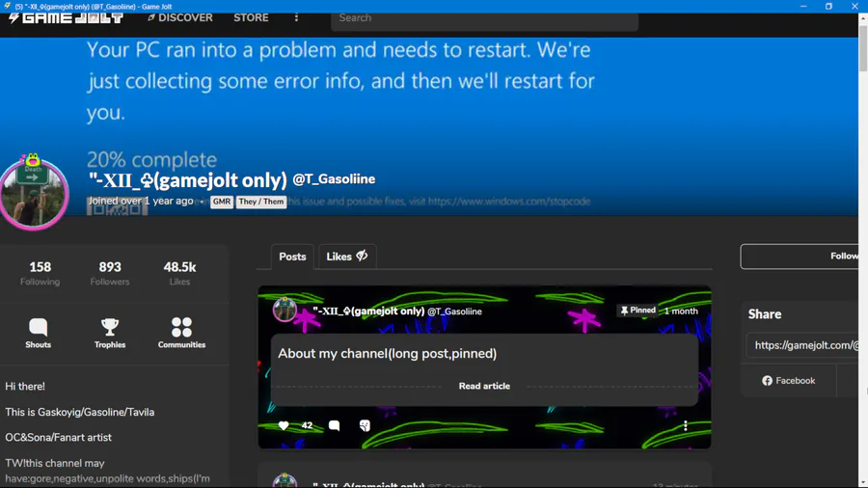This screenshot has height=488, width=868.
Task: View the 893 Followers list
Action: click(110, 273)
